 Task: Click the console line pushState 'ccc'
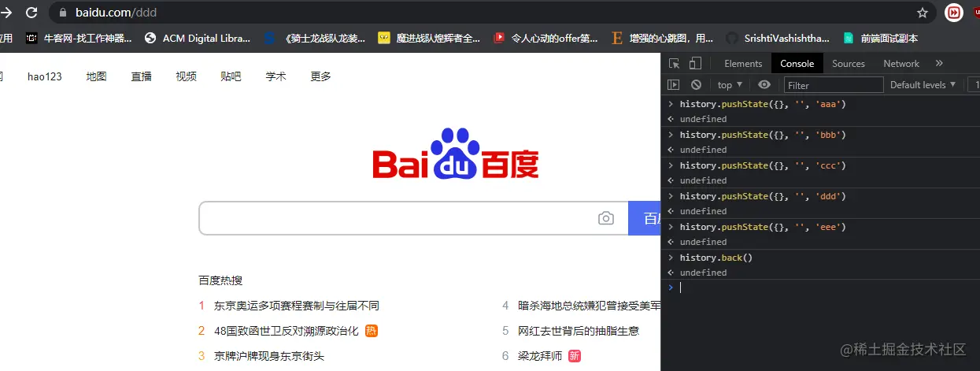click(x=763, y=165)
